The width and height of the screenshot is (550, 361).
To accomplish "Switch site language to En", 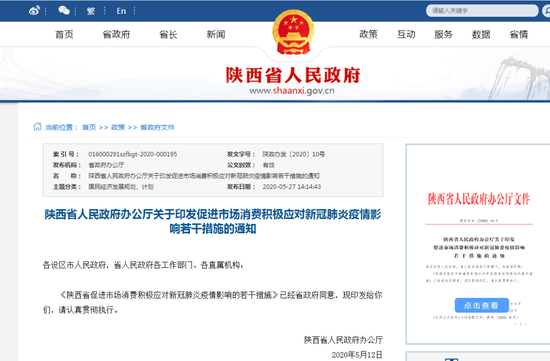I will pyautogui.click(x=121, y=11).
